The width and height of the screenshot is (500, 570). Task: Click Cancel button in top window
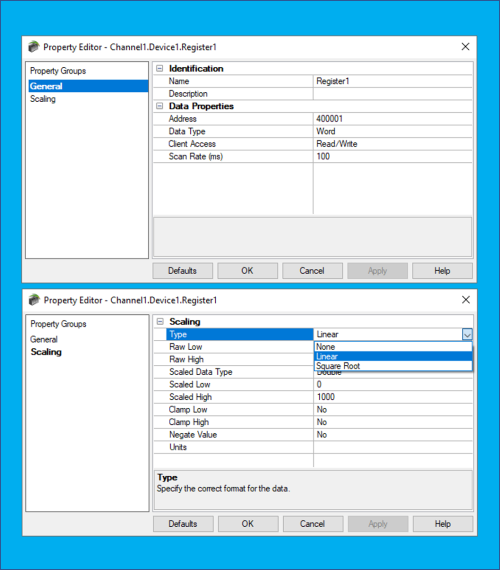(x=312, y=271)
